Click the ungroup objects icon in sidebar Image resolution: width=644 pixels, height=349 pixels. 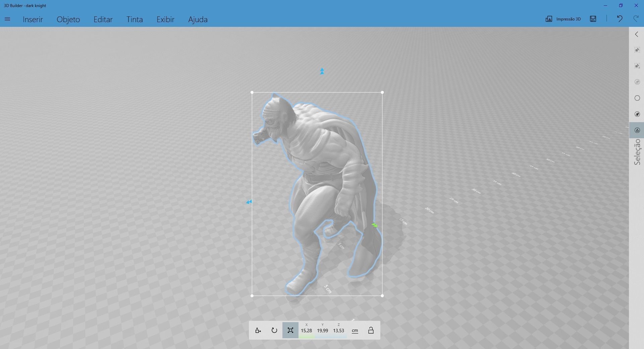(x=637, y=66)
